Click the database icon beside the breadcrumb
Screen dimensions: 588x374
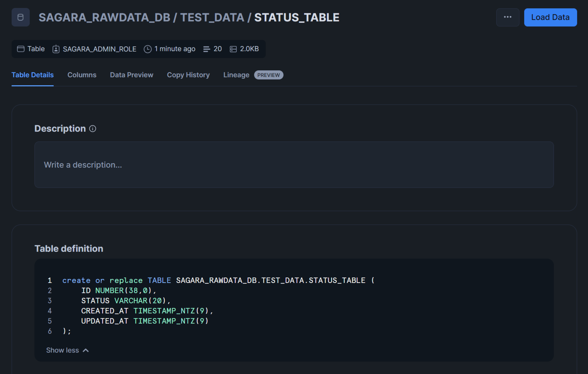21,17
